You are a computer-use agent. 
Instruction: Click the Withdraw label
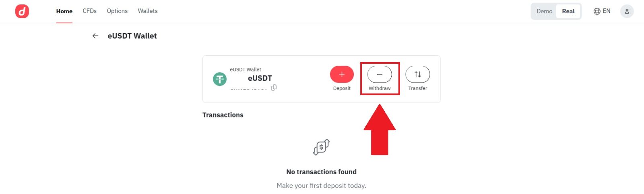pos(380,88)
